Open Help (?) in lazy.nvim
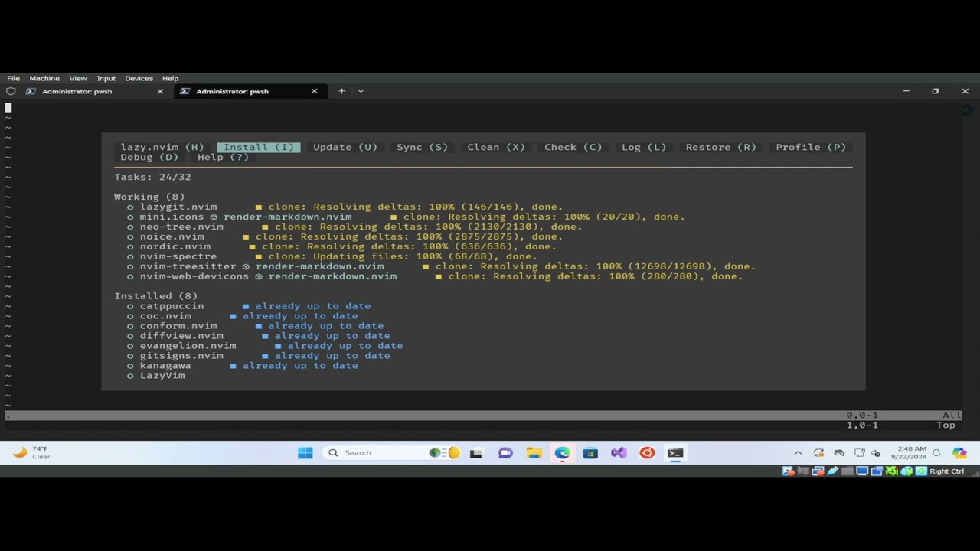This screenshot has width=980, height=551. 222,157
